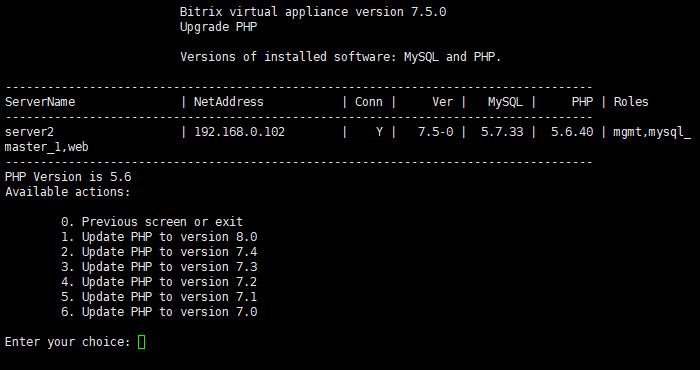Click the 'PHP Version is 5.6' line

[68, 177]
